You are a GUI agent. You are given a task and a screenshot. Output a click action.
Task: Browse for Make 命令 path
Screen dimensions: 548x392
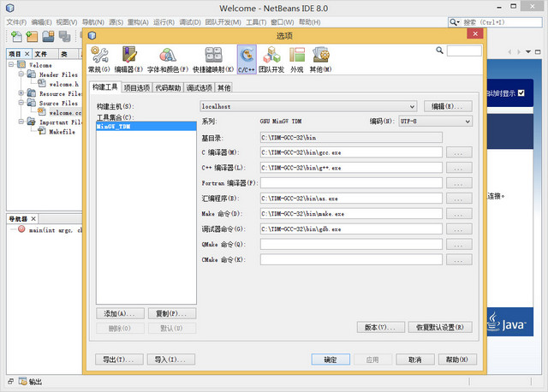[x=459, y=213]
